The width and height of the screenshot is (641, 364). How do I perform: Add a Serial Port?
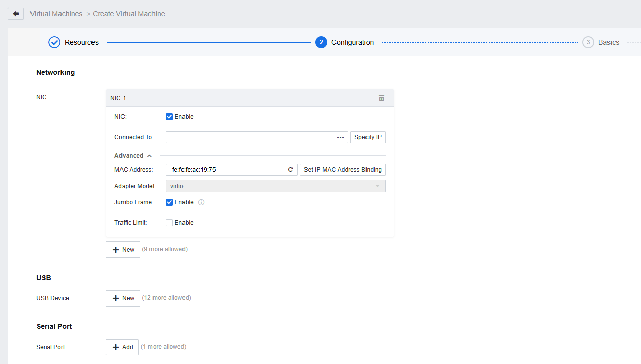(122, 347)
